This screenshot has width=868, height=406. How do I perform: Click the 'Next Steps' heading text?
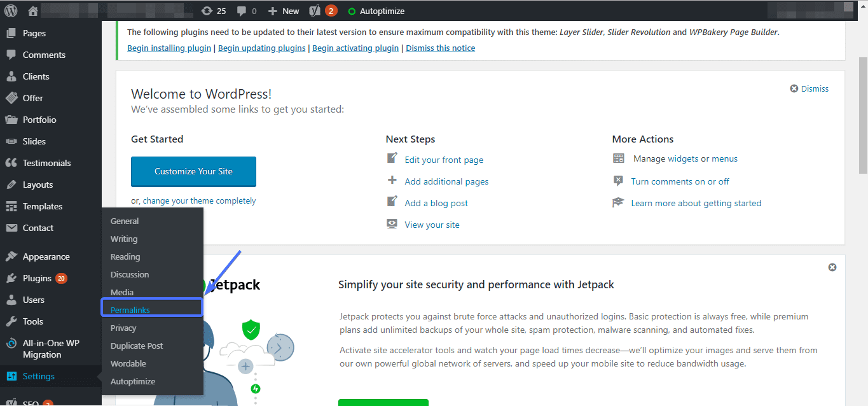410,139
